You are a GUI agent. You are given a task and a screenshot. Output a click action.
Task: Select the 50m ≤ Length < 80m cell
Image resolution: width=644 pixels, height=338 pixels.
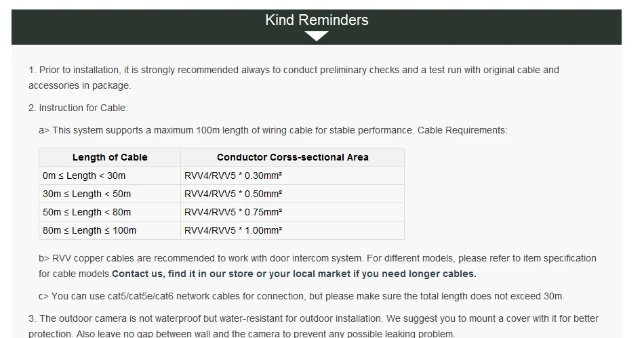pos(110,212)
